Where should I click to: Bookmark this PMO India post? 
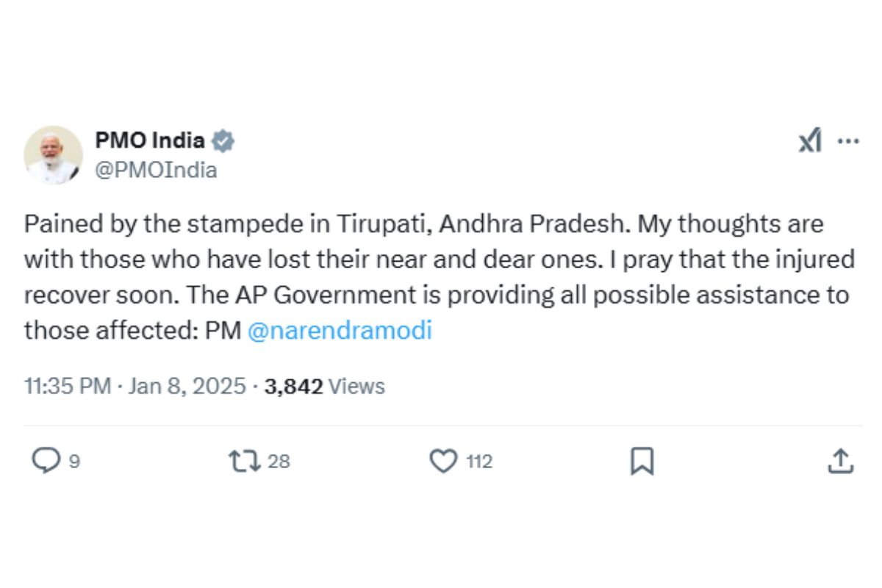(x=642, y=461)
